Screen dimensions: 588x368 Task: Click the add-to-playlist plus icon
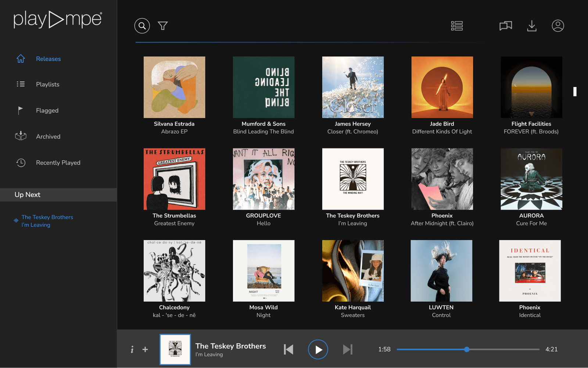pyautogui.click(x=145, y=350)
